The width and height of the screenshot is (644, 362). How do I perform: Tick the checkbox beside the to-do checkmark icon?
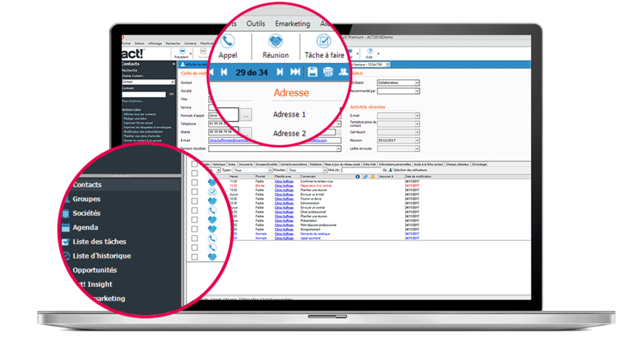pyautogui.click(x=194, y=192)
